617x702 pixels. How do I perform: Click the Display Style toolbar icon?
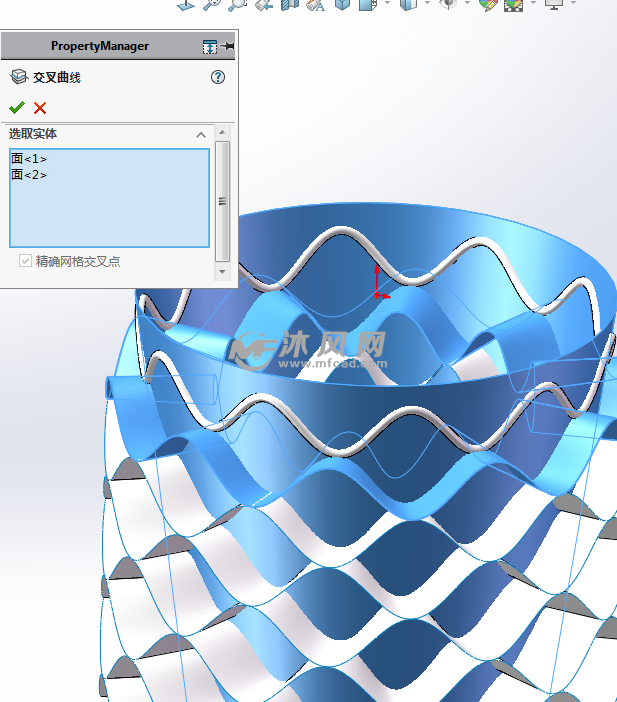pos(408,4)
